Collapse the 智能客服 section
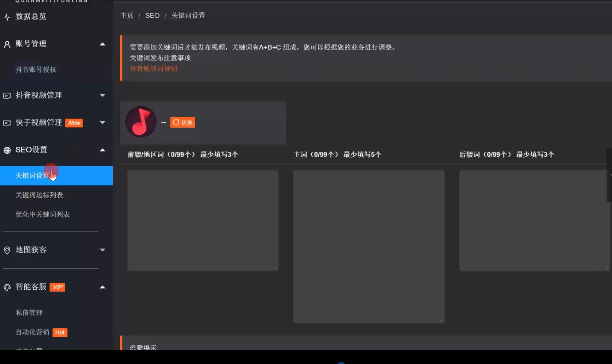 103,287
